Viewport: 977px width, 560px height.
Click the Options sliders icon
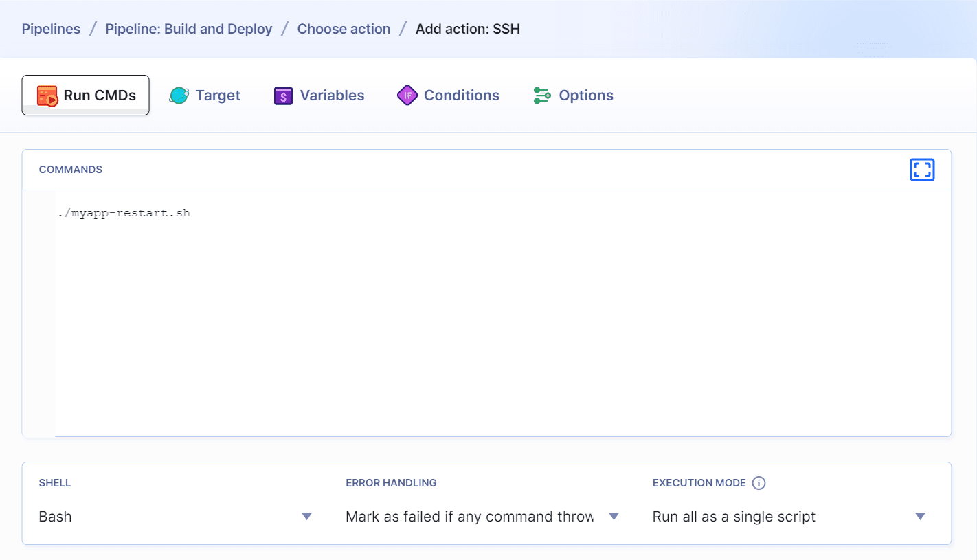[x=541, y=95]
